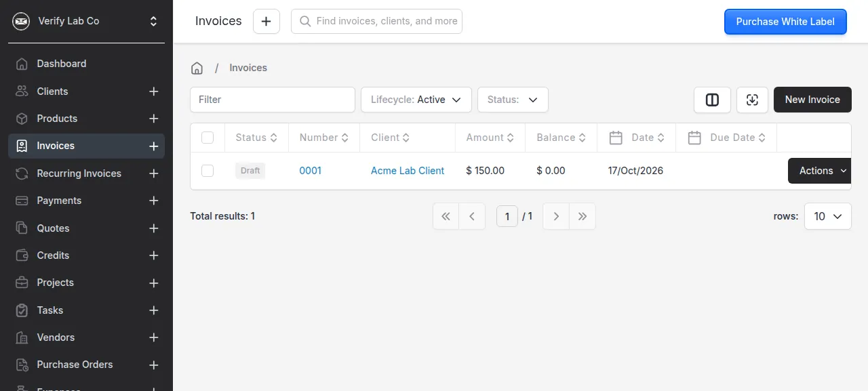Click the Payments card icon in the sidebar
This screenshot has height=391, width=868.
pyautogui.click(x=22, y=201)
